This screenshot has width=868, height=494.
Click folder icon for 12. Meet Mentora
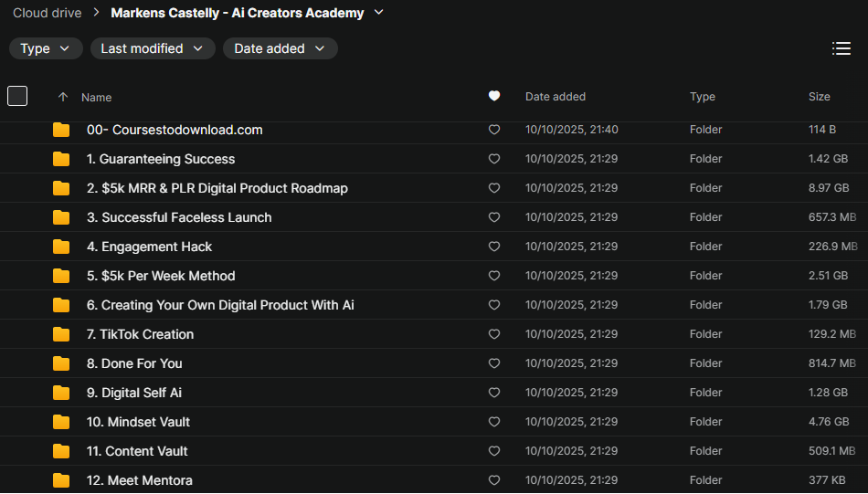click(x=61, y=480)
